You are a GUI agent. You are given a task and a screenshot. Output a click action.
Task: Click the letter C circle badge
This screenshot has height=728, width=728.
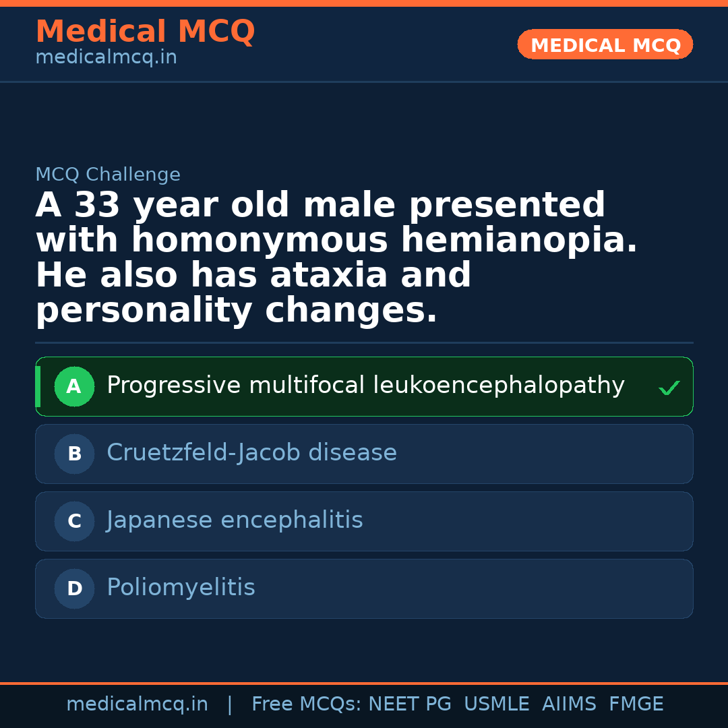coord(74,522)
